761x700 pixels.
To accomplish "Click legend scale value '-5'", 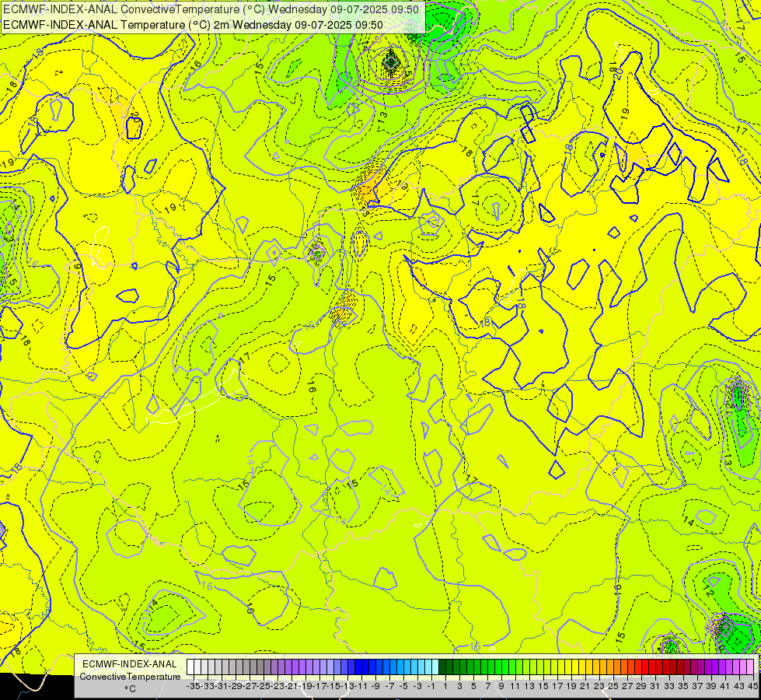I will coord(403,686).
